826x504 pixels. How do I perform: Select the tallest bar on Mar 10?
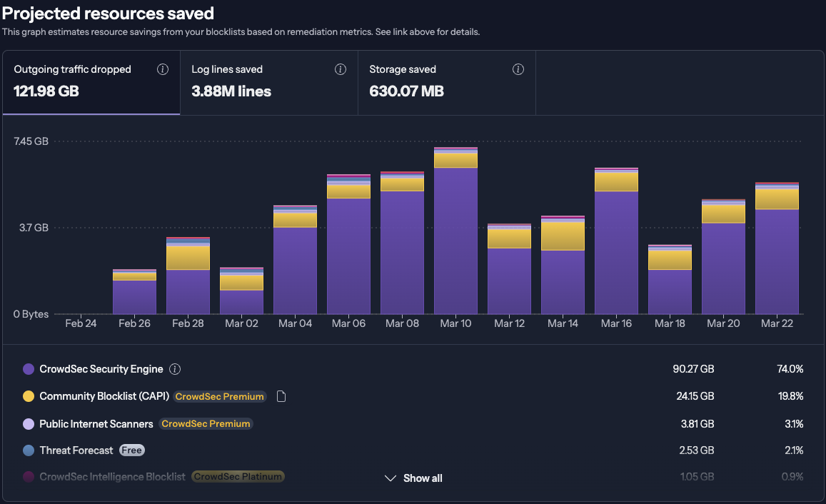click(455, 228)
